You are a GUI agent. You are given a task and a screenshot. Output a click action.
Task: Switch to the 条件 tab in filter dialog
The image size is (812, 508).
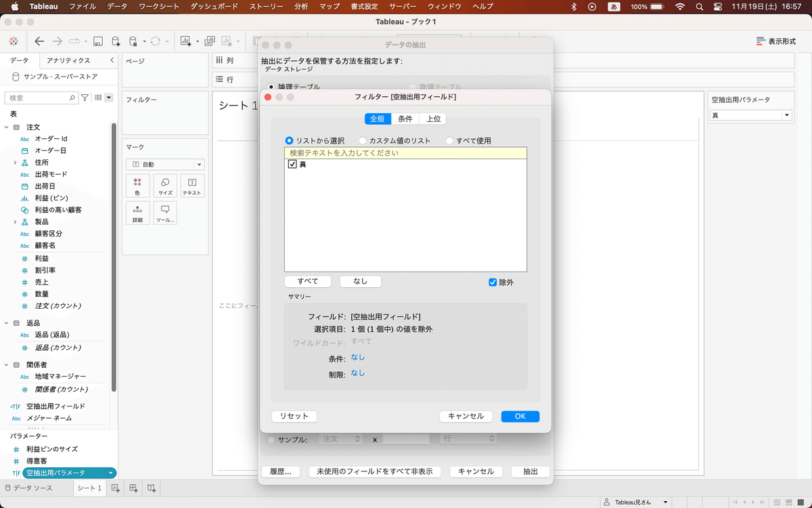click(405, 119)
